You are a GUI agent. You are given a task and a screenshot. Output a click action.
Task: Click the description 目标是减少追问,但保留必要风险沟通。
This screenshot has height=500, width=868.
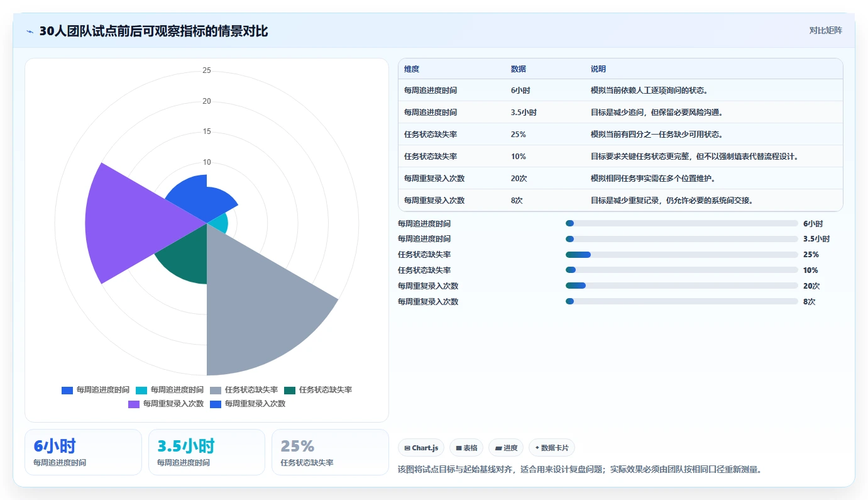[x=657, y=113]
